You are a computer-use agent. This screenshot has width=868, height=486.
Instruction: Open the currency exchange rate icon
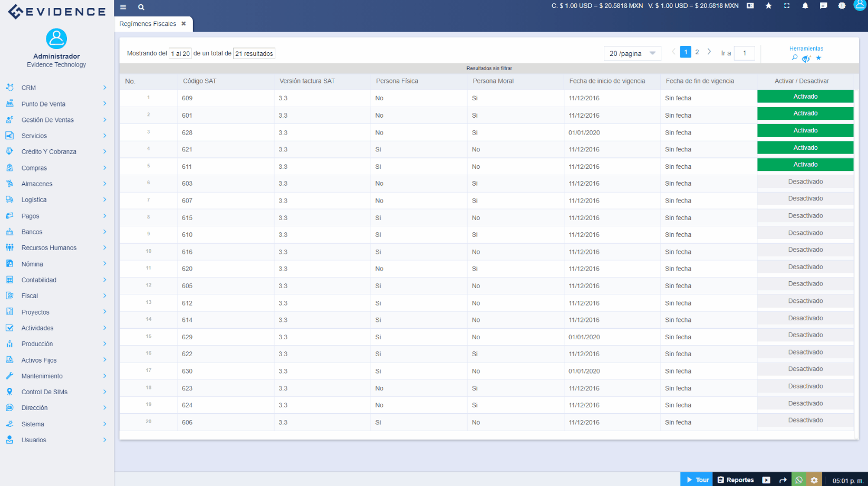click(x=750, y=6)
